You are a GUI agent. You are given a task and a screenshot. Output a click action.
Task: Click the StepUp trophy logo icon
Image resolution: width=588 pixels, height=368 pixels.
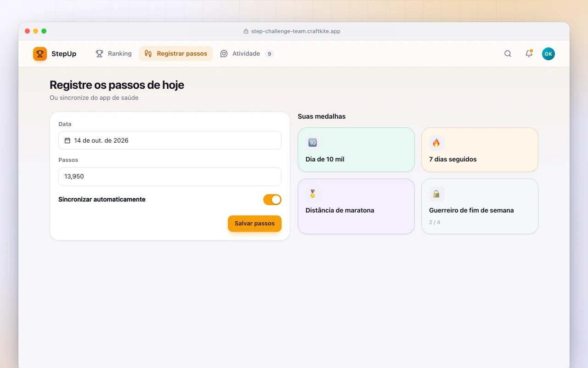coord(40,54)
